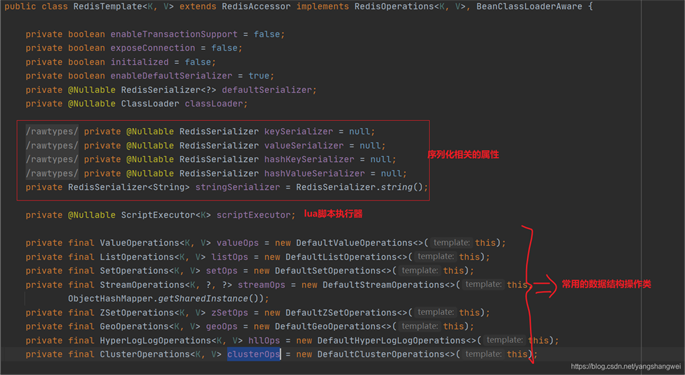Click the streamOps field name

click(261, 285)
